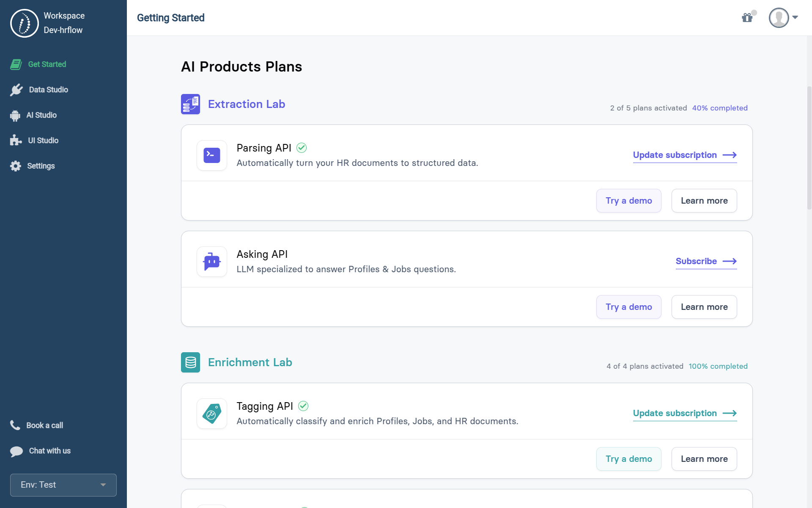812x508 pixels.
Task: Try a demo of Parsing API
Action: (628, 201)
